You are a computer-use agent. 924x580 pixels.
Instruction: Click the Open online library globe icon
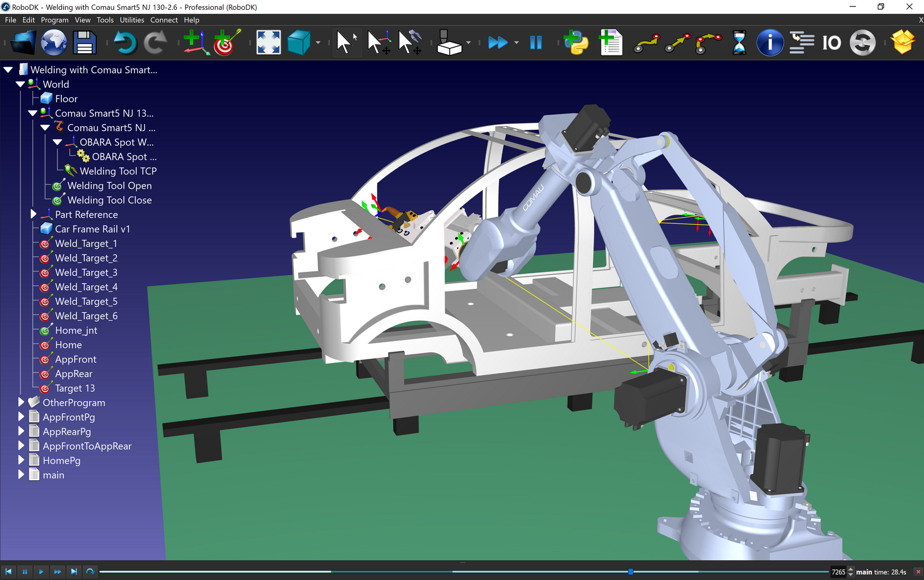coord(54,43)
